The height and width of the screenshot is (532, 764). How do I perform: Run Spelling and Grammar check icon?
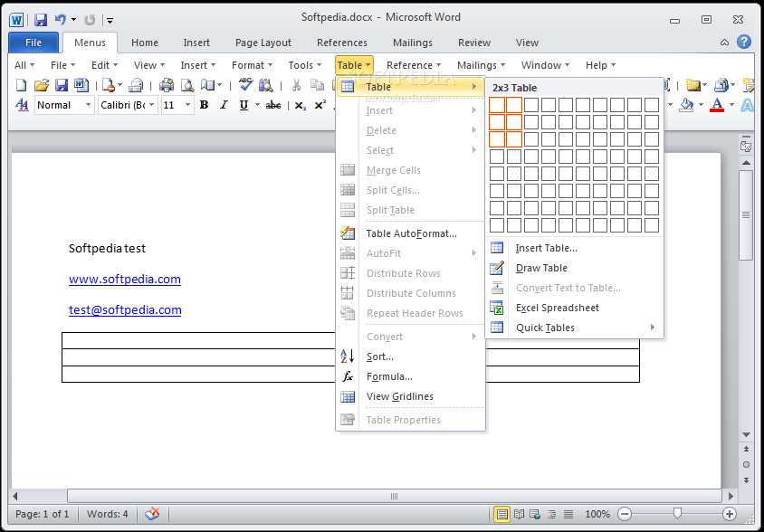tap(245, 85)
